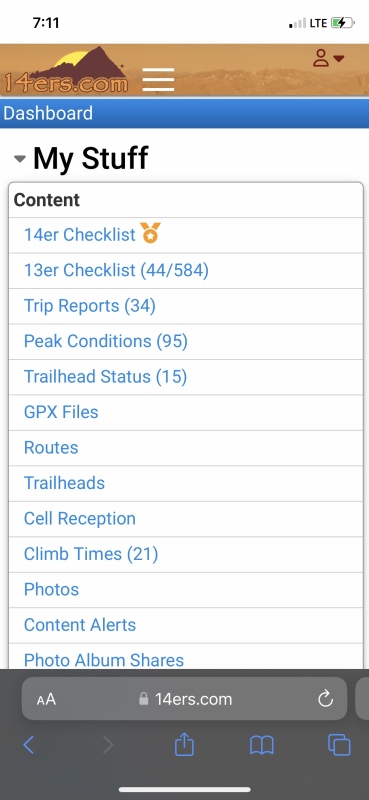Go to Trailhead Status (15)
This screenshot has width=369, height=800.
(x=106, y=377)
